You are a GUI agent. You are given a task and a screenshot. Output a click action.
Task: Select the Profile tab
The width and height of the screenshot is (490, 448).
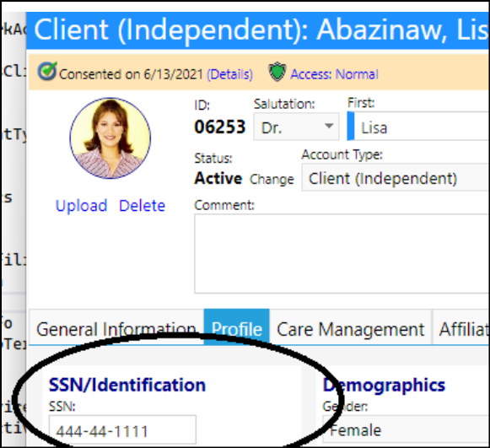236,327
